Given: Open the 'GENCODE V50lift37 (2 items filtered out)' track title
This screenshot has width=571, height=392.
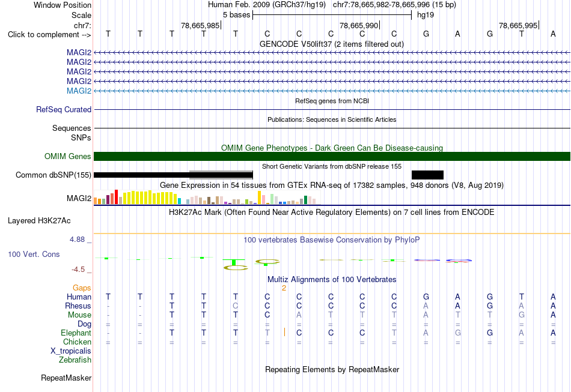Looking at the screenshot, I should pos(331,44).
